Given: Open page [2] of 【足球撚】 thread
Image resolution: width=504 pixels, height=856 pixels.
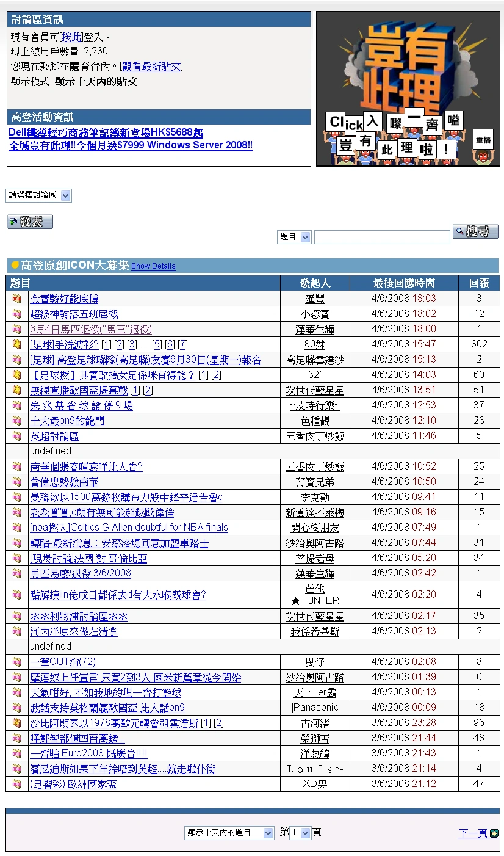Looking at the screenshot, I should coord(217,375).
